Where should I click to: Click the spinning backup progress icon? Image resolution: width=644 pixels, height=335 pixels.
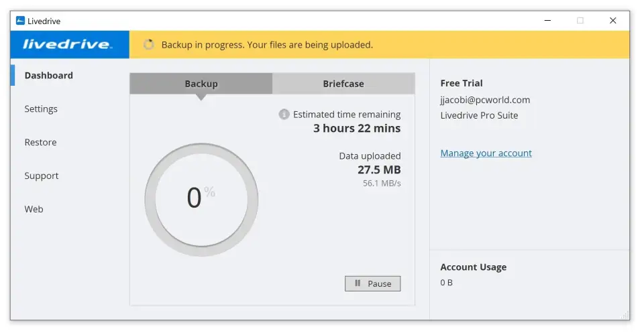click(x=149, y=45)
